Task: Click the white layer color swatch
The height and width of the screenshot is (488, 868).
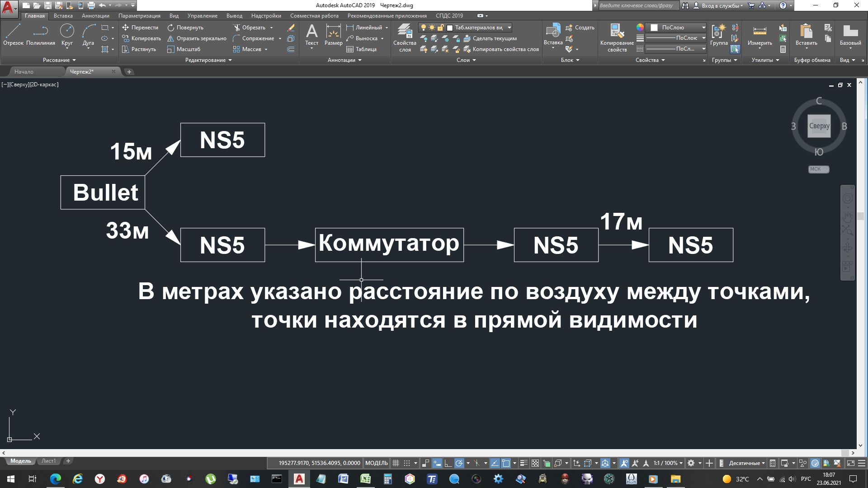Action: 449,28
